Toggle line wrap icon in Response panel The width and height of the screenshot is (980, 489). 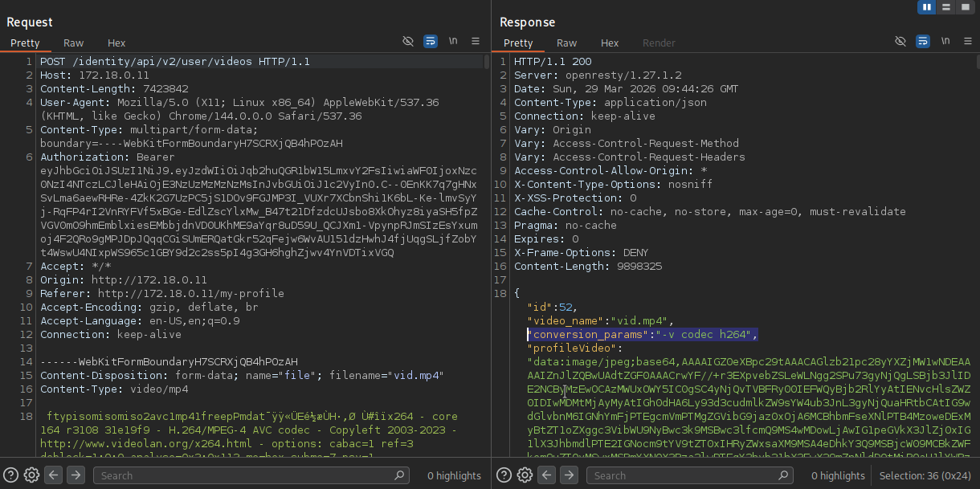(x=923, y=41)
